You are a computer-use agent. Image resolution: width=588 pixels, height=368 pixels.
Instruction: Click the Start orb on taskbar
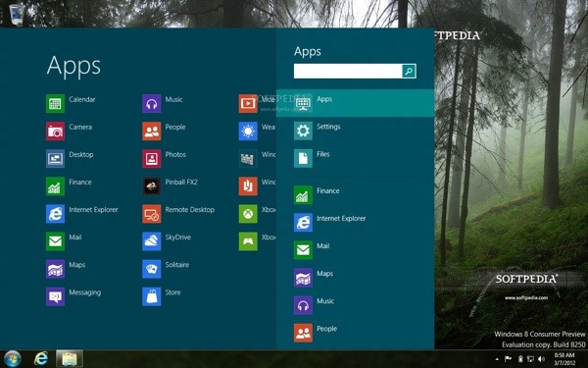coord(13,358)
